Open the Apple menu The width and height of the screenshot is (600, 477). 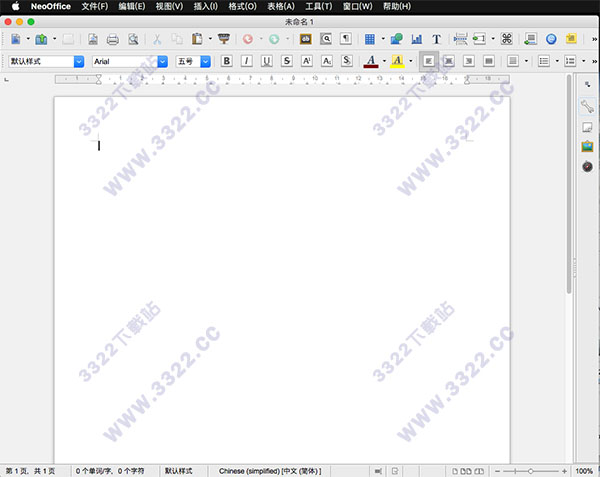(15, 6)
